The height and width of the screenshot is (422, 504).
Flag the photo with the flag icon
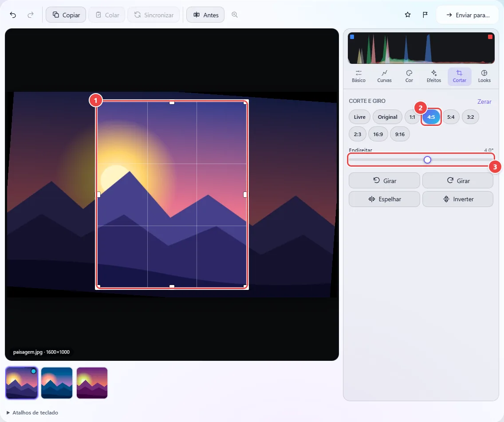coord(425,15)
